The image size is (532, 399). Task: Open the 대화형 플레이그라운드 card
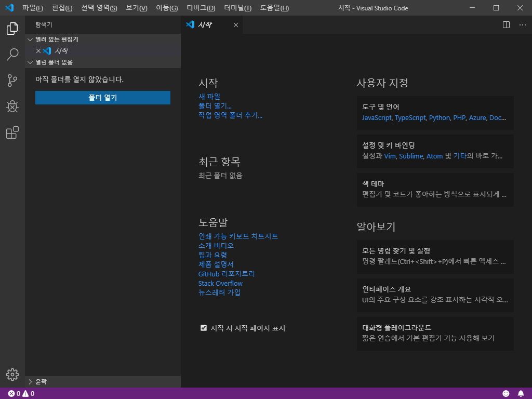click(435, 334)
